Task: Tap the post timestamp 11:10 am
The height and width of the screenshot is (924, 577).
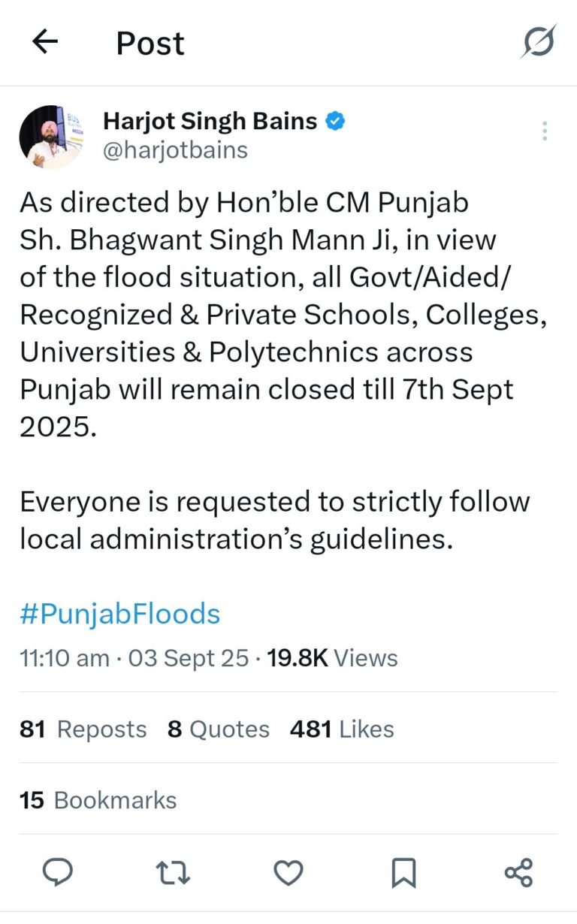Action: pyautogui.click(x=65, y=658)
